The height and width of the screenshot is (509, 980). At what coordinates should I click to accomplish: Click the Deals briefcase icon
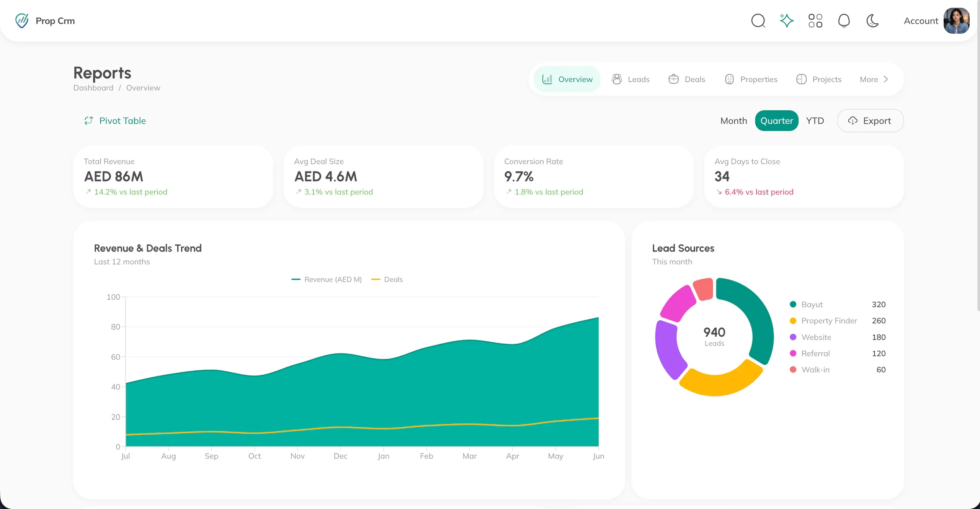pos(673,79)
